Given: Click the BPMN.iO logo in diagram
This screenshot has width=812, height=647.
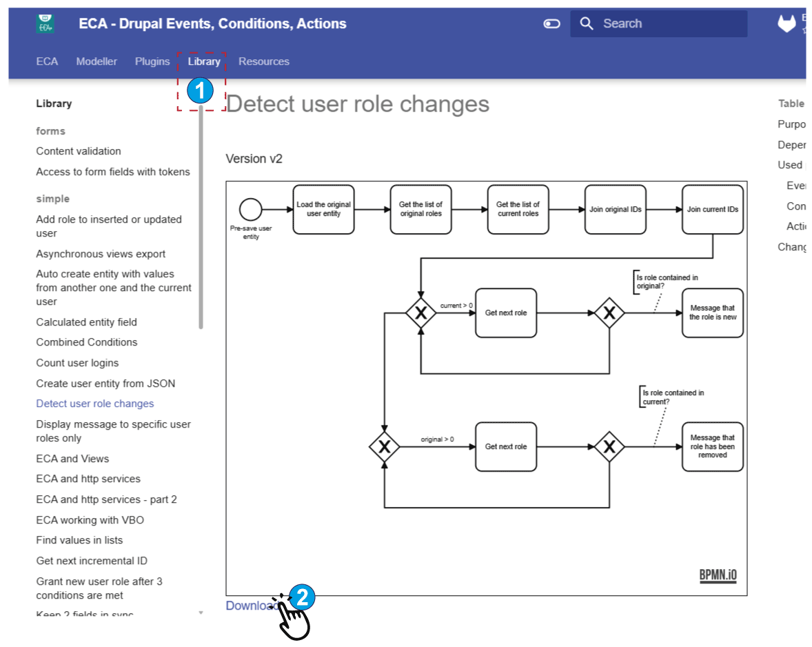Looking at the screenshot, I should tap(718, 575).
